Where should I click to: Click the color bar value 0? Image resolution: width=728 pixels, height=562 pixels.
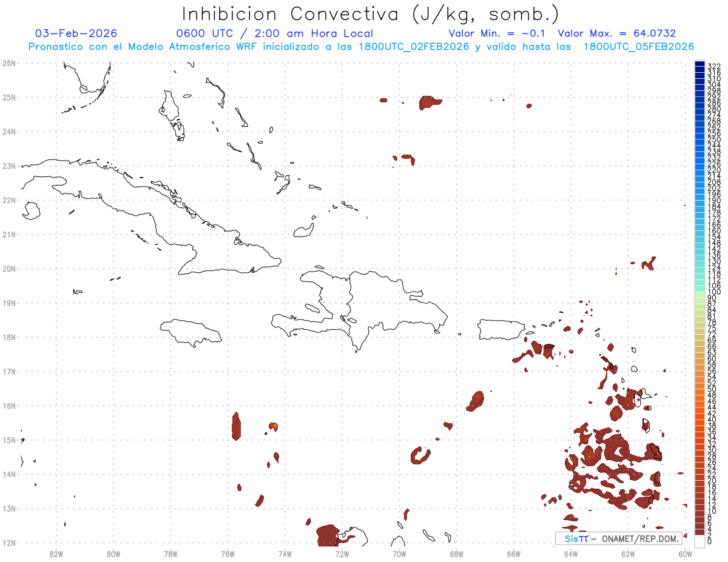[x=710, y=541]
